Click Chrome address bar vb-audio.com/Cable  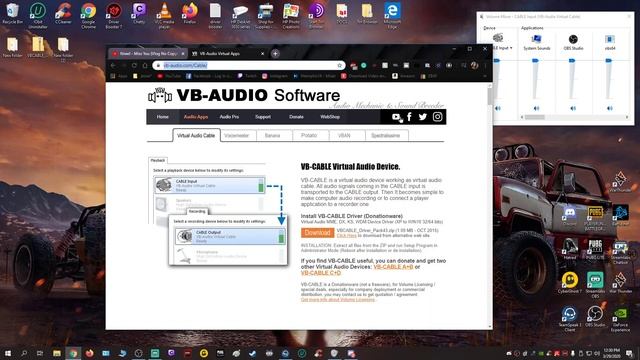click(249, 65)
